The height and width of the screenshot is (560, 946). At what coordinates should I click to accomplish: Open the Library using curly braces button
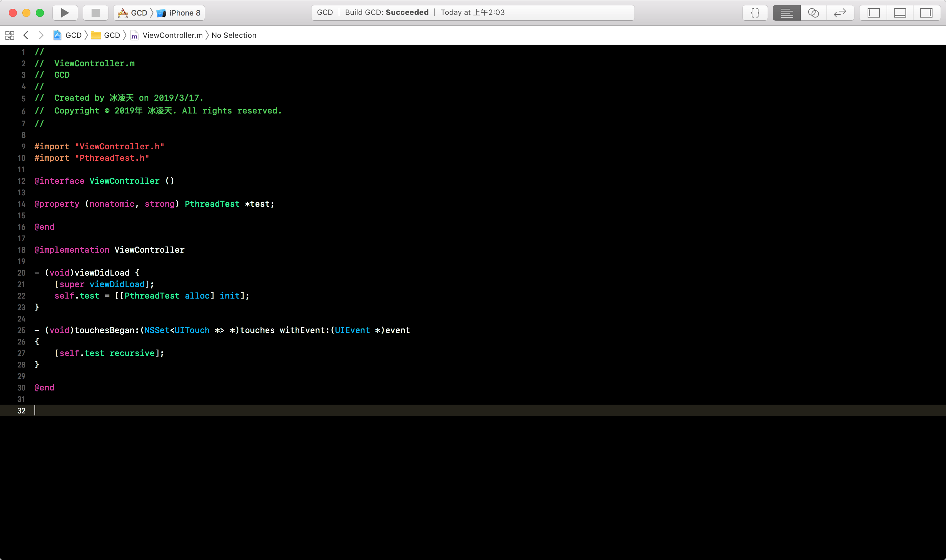tap(755, 13)
